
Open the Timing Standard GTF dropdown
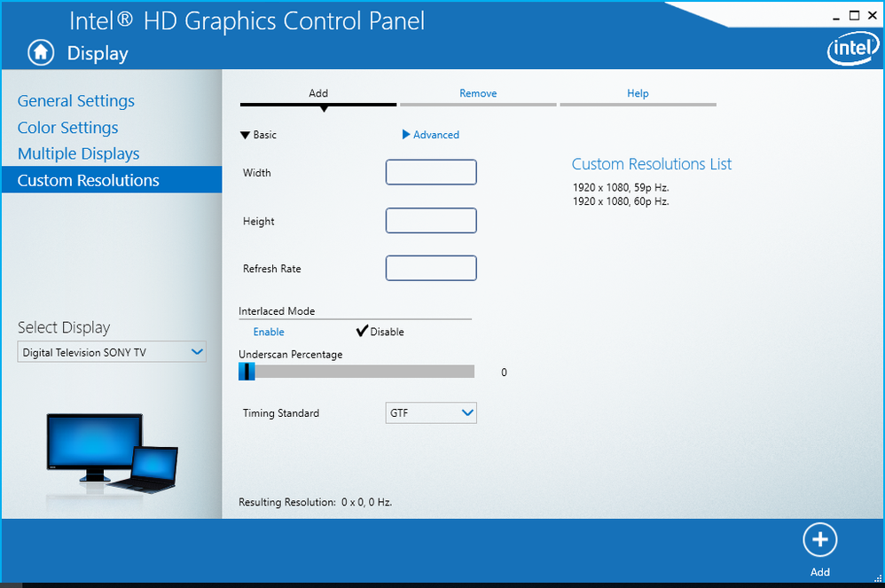pos(431,412)
